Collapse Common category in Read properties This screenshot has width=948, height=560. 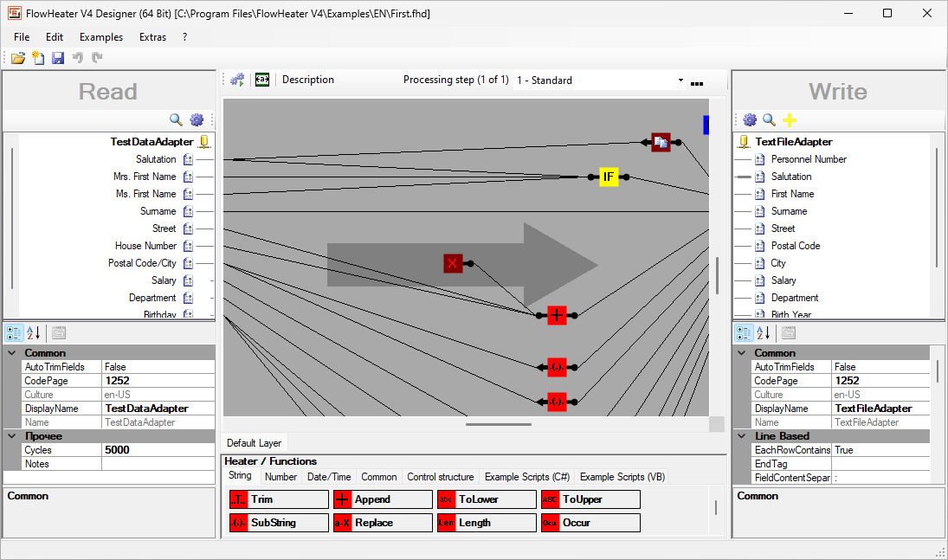11,352
